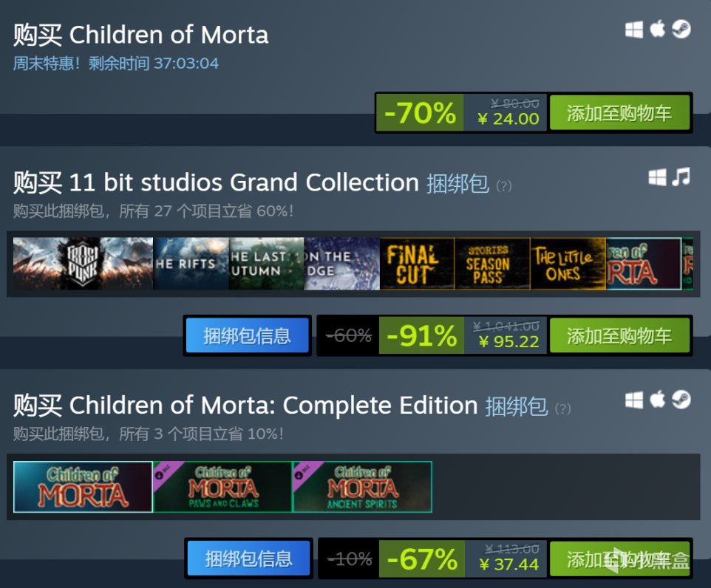
Task: Open Frostpunk thumbnail in Grand Collection
Action: click(83, 263)
